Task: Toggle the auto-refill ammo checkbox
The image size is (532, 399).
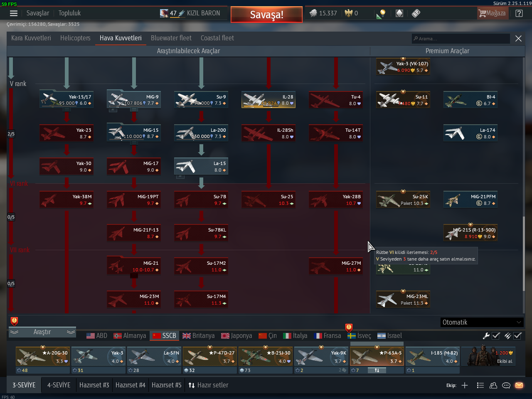Action: pyautogui.click(x=517, y=336)
